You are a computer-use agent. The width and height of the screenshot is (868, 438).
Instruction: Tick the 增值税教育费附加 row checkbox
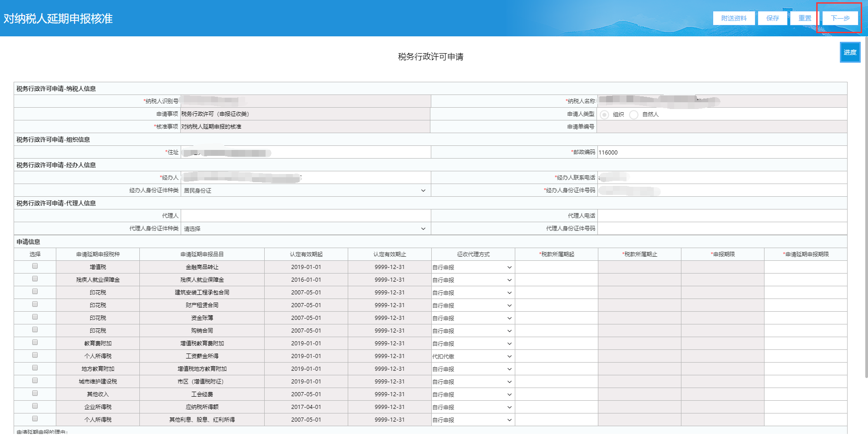(35, 343)
